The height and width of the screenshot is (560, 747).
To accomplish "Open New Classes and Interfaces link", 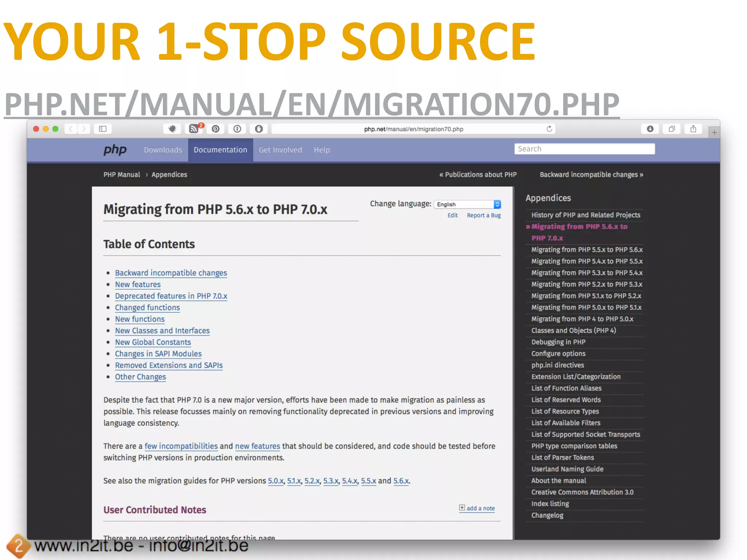I will coord(162,331).
